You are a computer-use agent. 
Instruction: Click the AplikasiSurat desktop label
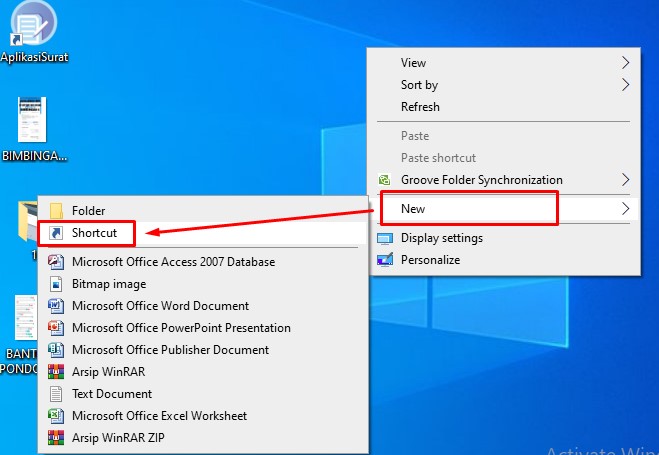pyautogui.click(x=34, y=57)
